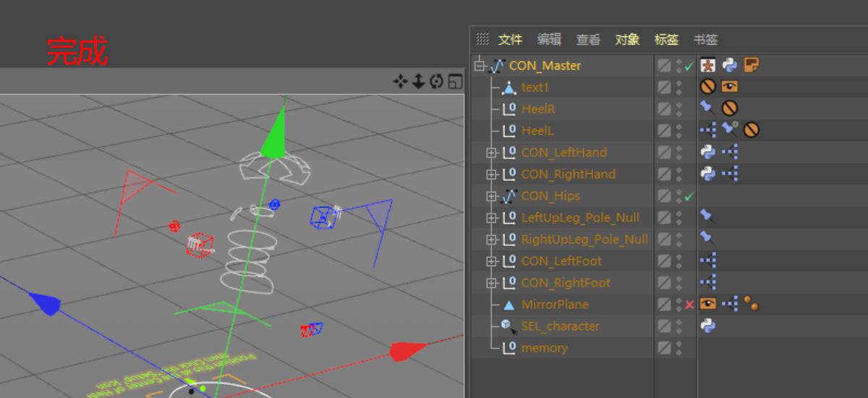The width and height of the screenshot is (868, 398).
Task: Expand the RightUpLeg_Pole_Null node
Action: pyautogui.click(x=491, y=240)
